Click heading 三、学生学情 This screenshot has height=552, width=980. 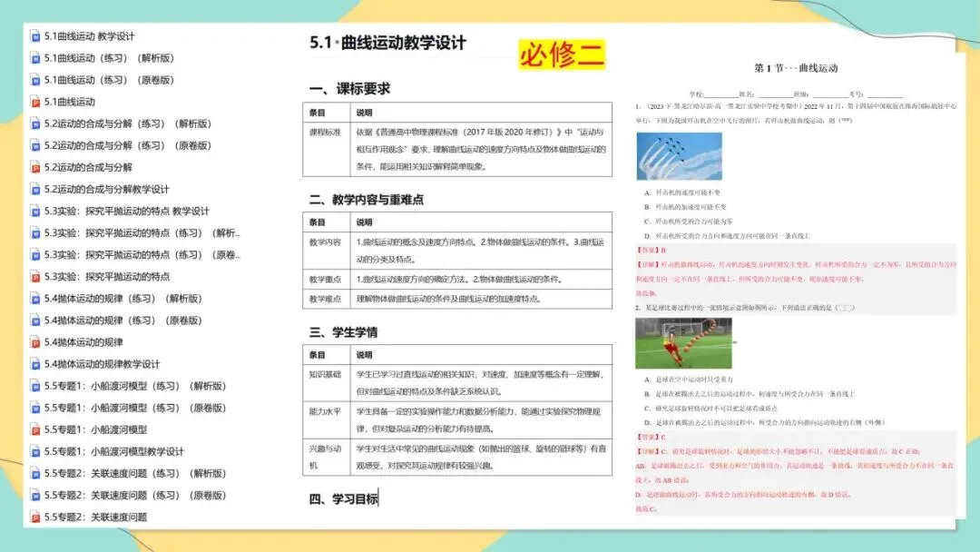(x=343, y=332)
